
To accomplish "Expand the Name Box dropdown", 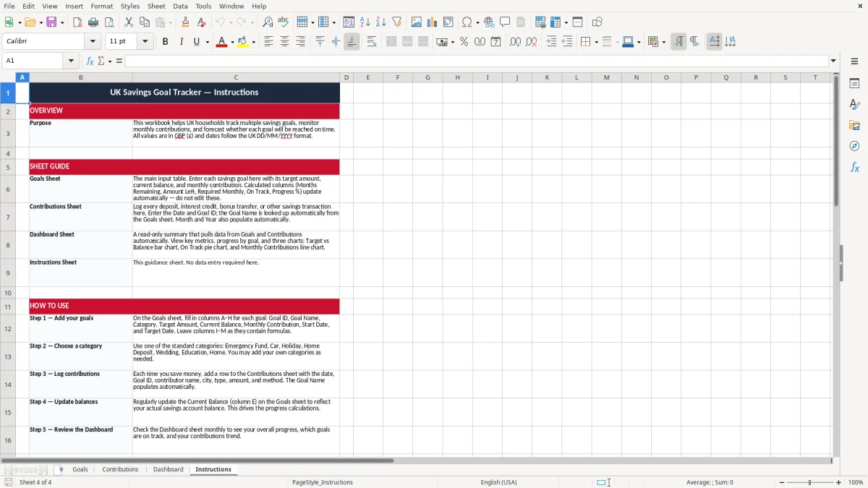I will [x=71, y=61].
